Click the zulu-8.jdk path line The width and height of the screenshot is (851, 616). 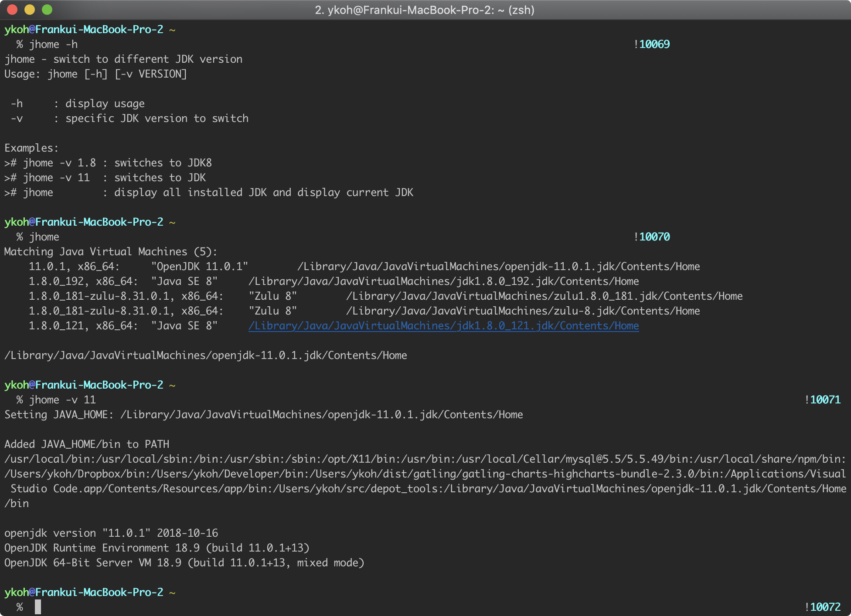coord(523,311)
